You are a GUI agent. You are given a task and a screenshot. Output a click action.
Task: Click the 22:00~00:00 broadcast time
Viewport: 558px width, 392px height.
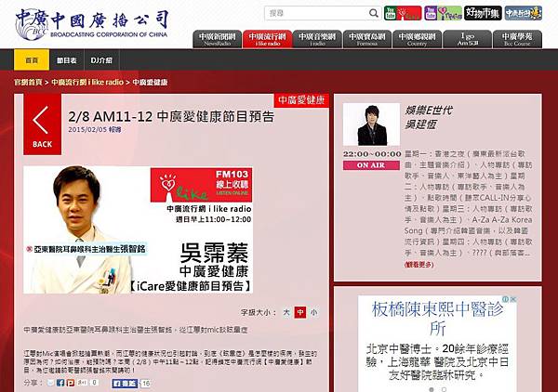pos(372,154)
